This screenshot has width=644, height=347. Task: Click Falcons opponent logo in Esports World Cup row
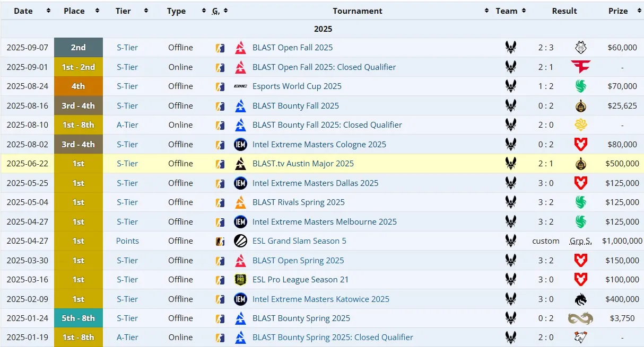tap(581, 86)
